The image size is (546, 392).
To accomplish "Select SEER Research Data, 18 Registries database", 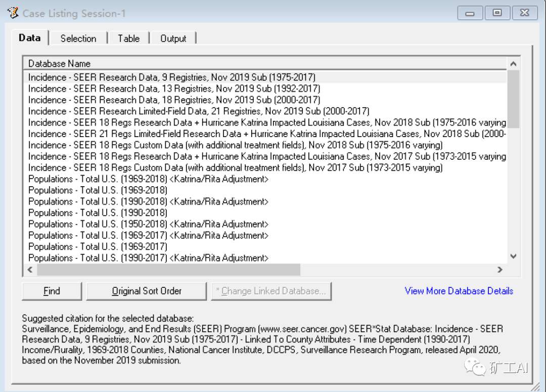I will [265, 100].
